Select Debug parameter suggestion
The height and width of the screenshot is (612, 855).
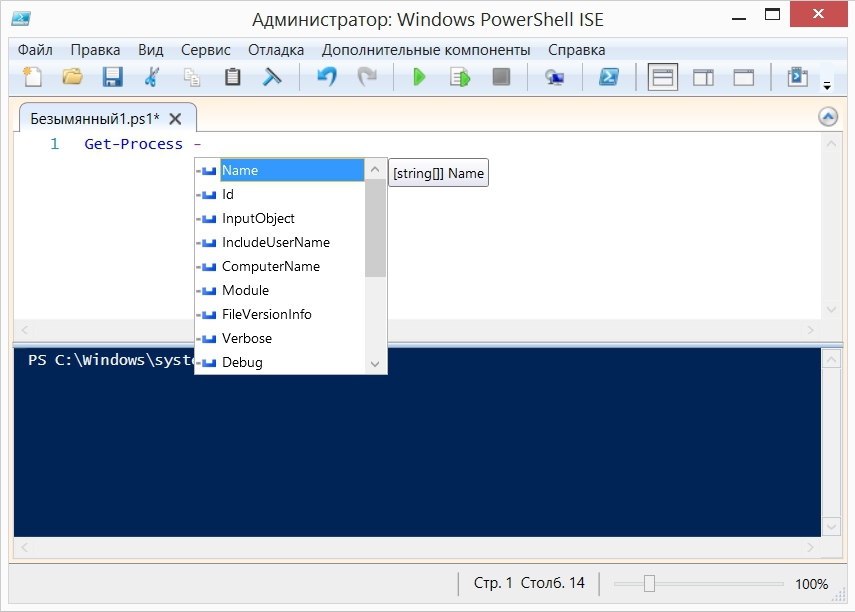tap(280, 362)
